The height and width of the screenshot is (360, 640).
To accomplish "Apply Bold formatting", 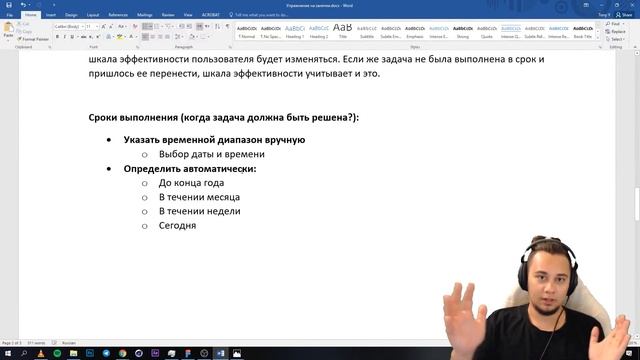I will point(57,37).
